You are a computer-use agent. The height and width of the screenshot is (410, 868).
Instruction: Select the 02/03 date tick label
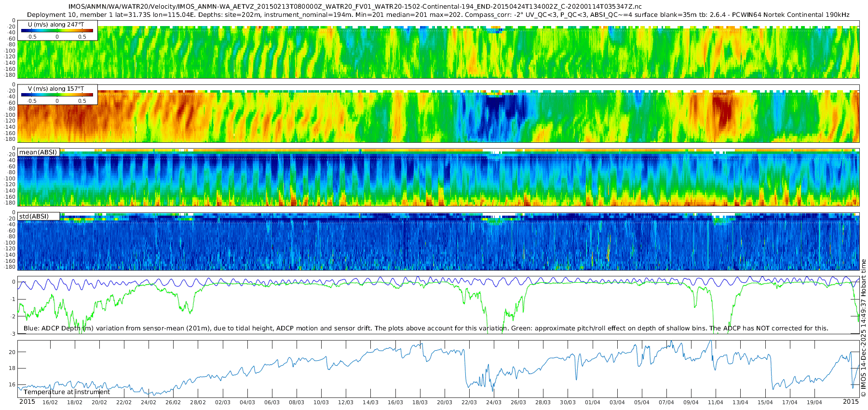tap(223, 402)
